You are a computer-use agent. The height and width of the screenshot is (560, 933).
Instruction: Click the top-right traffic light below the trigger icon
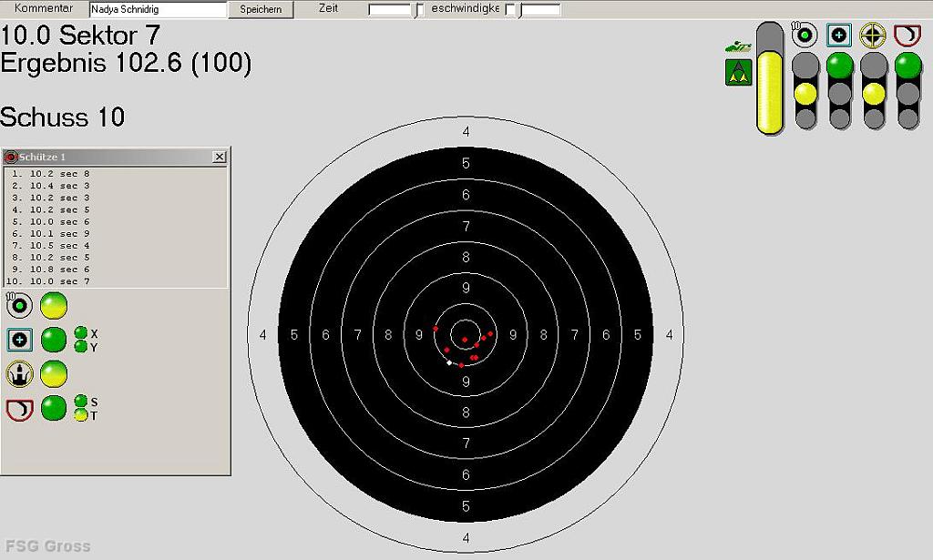coord(908,91)
